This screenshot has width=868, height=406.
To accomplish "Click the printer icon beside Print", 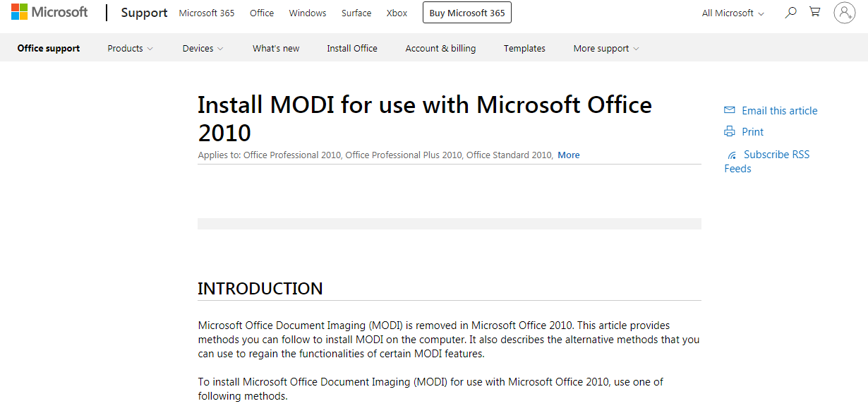I will pyautogui.click(x=730, y=131).
